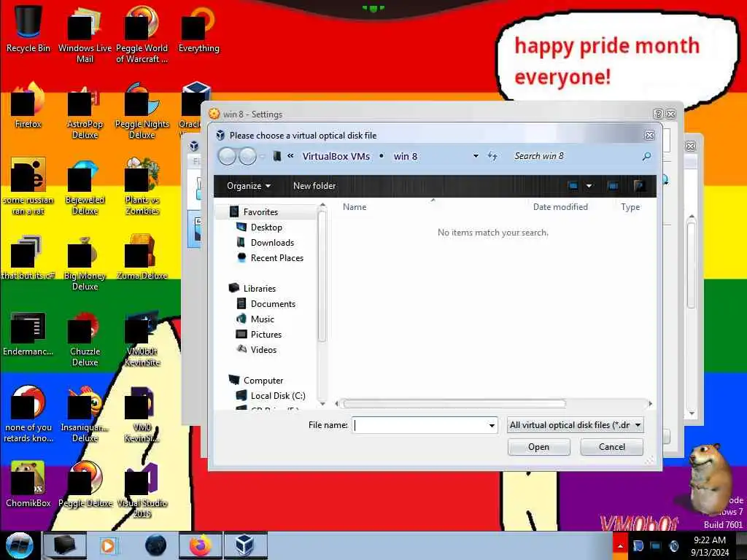This screenshot has width=747, height=560.
Task: Click the New folder button
Action: click(314, 186)
